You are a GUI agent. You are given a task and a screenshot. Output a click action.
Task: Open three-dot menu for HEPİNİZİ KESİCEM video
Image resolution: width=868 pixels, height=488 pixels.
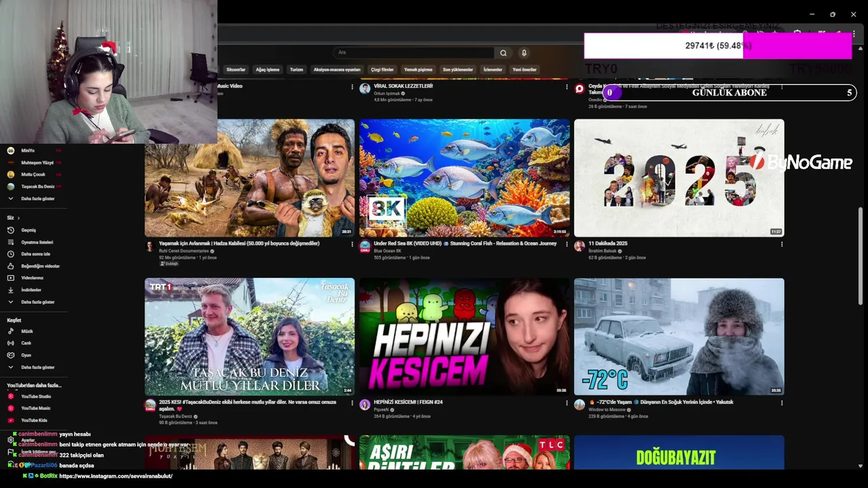(567, 403)
